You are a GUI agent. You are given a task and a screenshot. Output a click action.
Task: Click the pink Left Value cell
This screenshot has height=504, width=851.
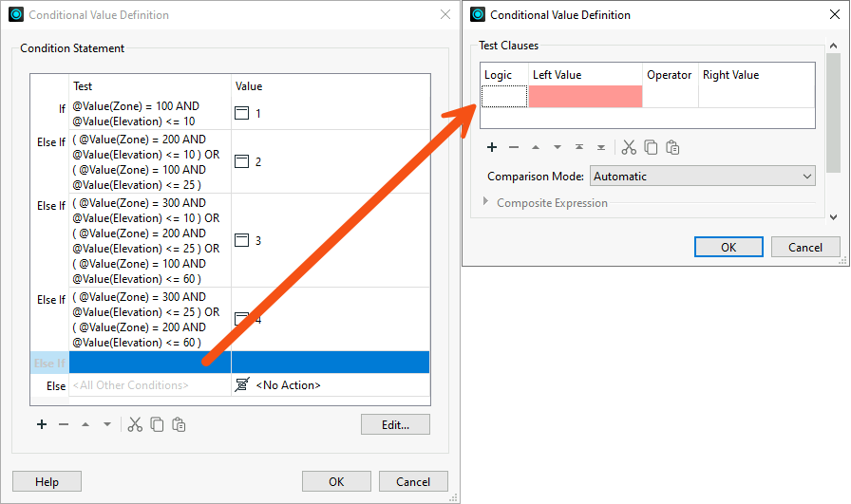point(585,96)
